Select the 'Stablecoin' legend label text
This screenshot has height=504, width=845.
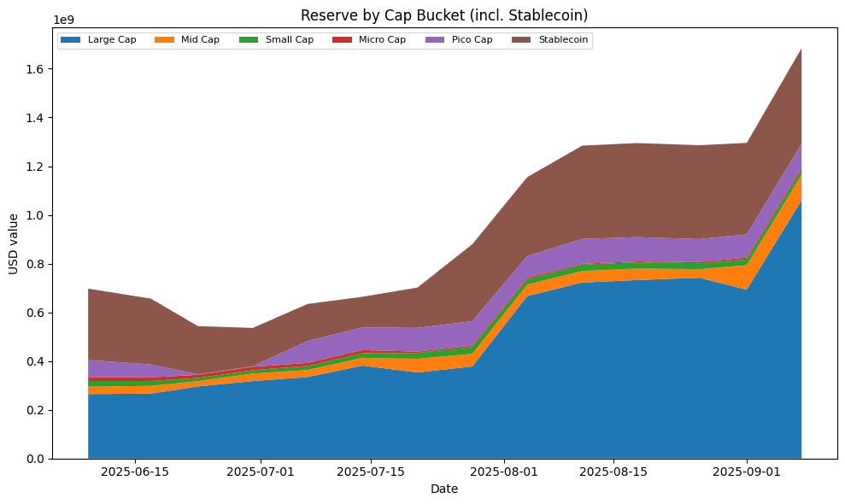(563, 40)
